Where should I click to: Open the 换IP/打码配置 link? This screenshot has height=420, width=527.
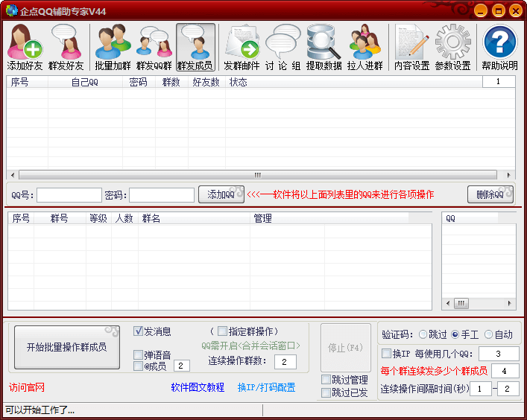[267, 387]
